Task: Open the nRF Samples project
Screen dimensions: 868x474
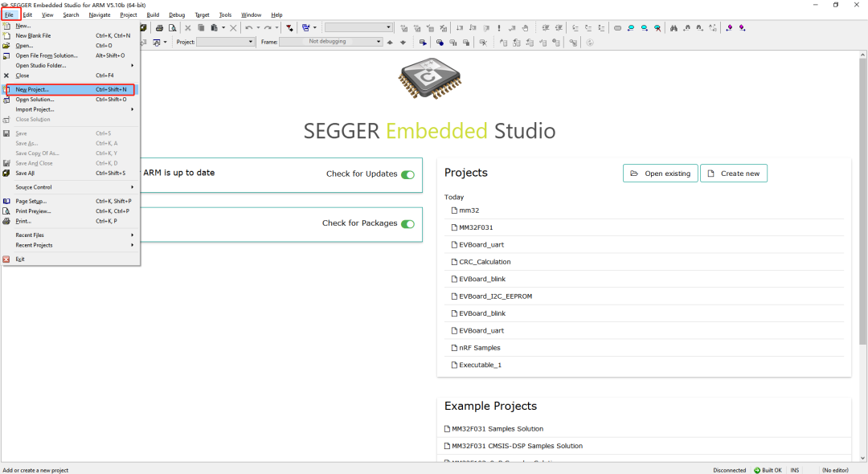Action: click(476, 347)
